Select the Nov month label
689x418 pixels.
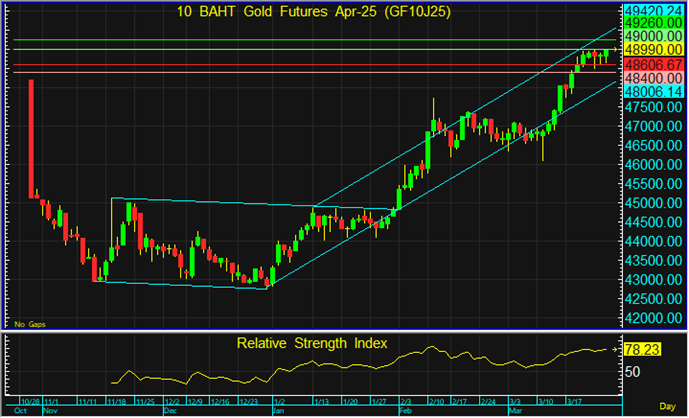51,411
